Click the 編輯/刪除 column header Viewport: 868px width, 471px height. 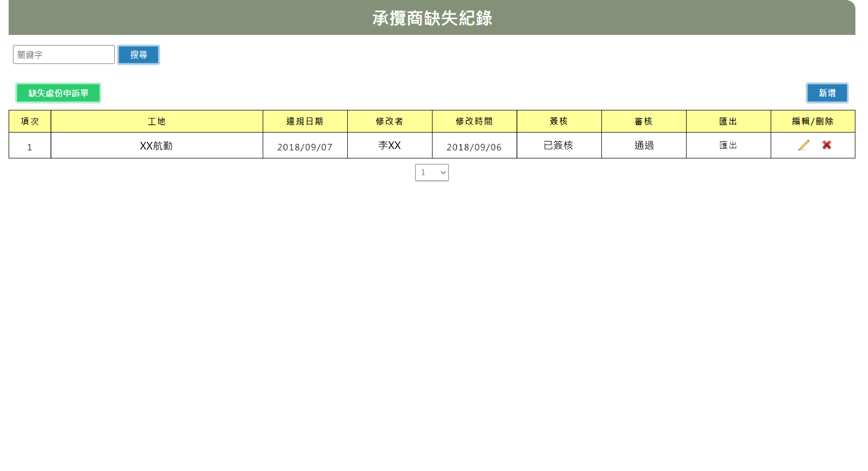pyautogui.click(x=813, y=121)
